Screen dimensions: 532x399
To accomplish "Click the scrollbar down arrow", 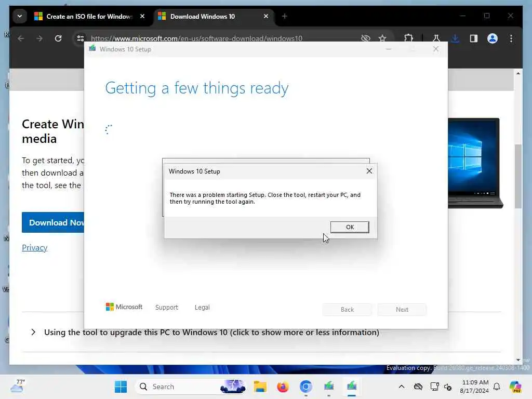I will [x=518, y=360].
